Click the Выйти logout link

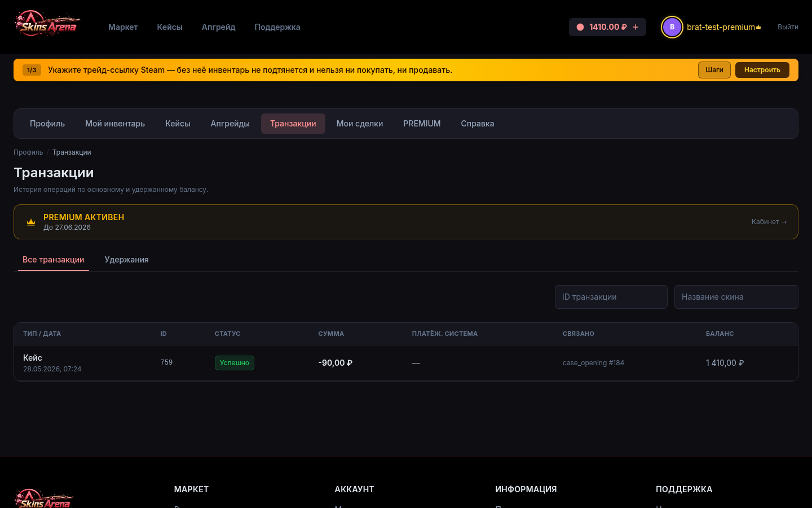tap(788, 27)
